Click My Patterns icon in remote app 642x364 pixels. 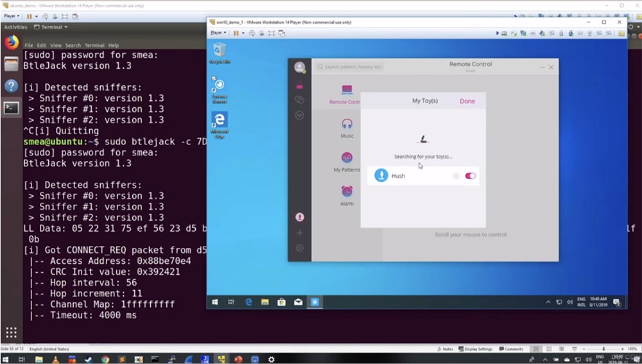point(347,158)
